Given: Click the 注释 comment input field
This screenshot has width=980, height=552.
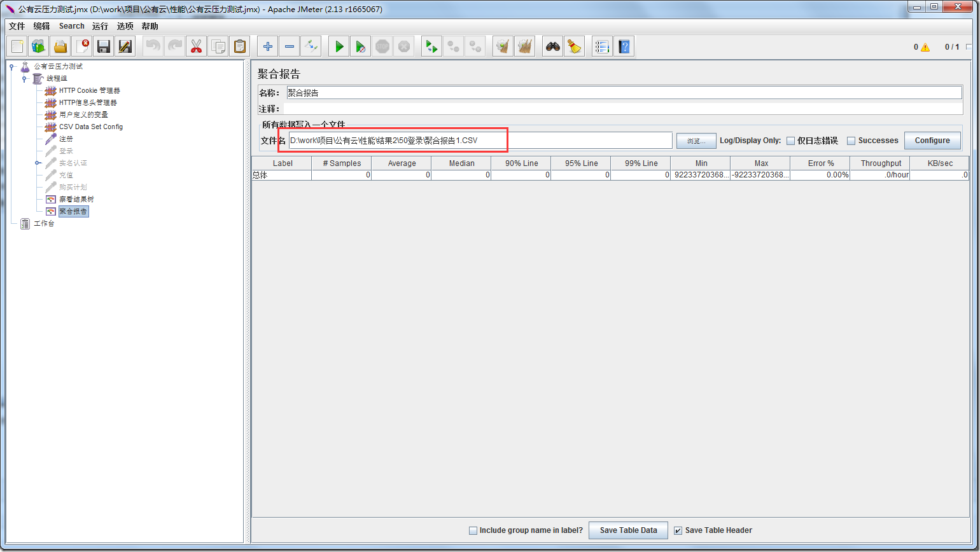Looking at the screenshot, I should coord(624,109).
